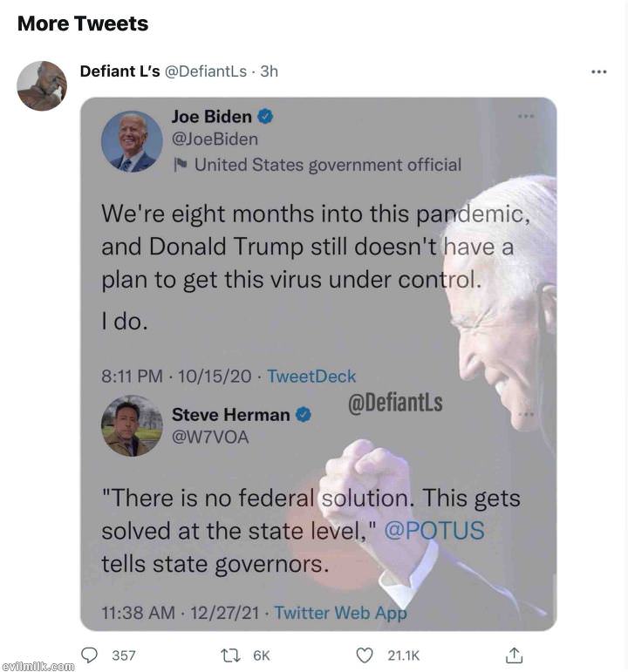628x672 pixels.
Task: Open the embedded Biden tweet's three-dot menu
Action: click(x=526, y=116)
